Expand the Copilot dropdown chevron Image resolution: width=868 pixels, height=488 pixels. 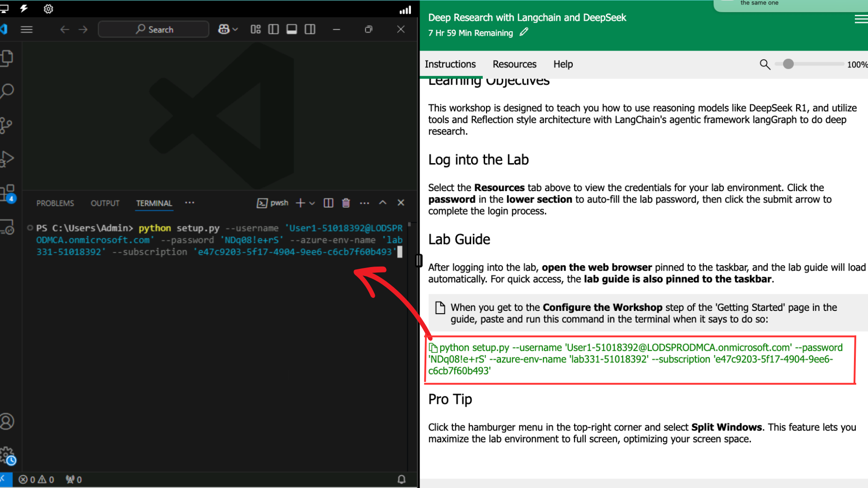pyautogui.click(x=235, y=29)
